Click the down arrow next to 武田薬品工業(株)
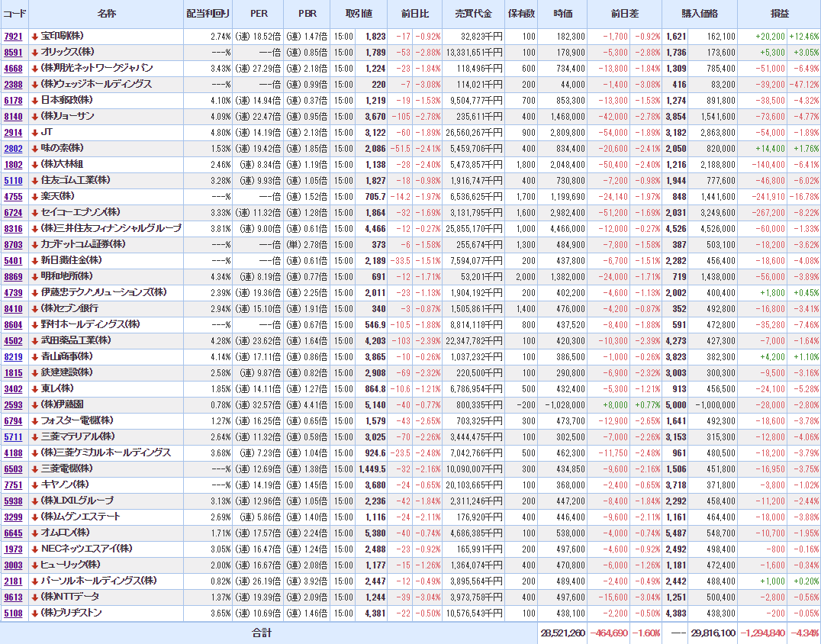821x644 pixels. [35, 340]
